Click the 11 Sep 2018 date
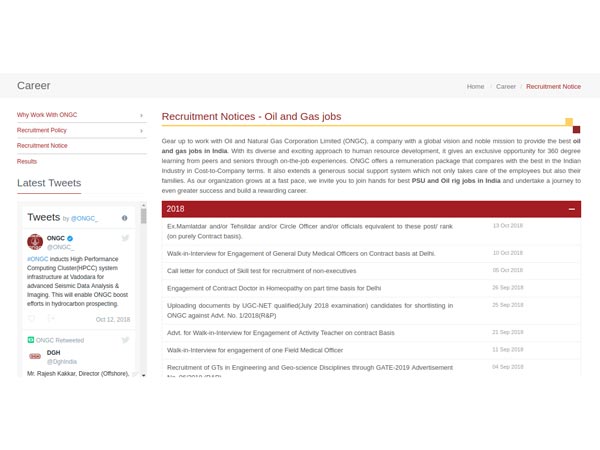Viewport: 600px width, 450px height. tap(508, 349)
